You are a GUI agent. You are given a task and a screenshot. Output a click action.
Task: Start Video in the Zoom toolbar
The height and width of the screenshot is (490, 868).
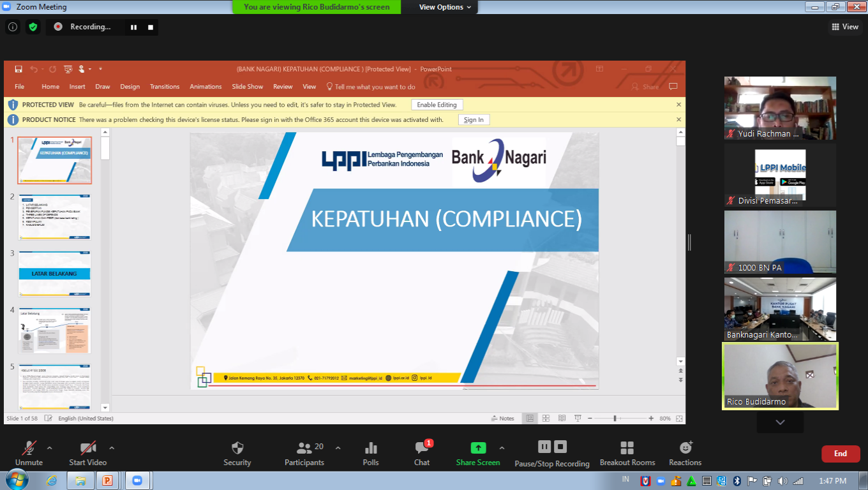pyautogui.click(x=88, y=454)
